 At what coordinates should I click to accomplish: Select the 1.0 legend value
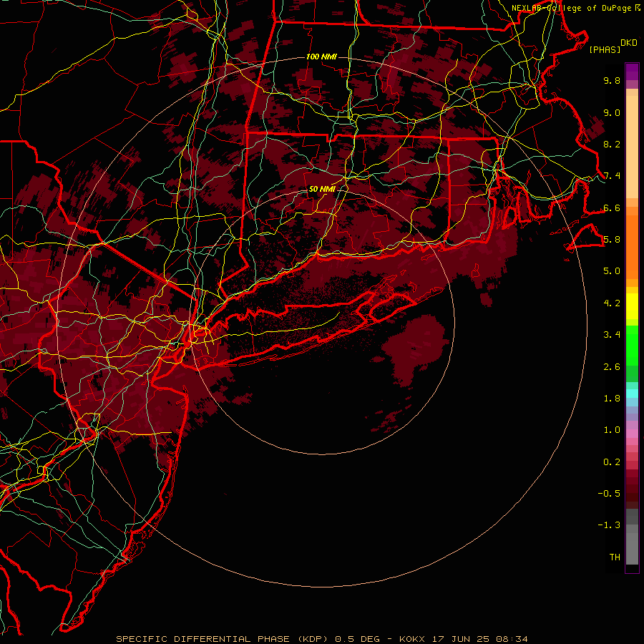[612, 430]
